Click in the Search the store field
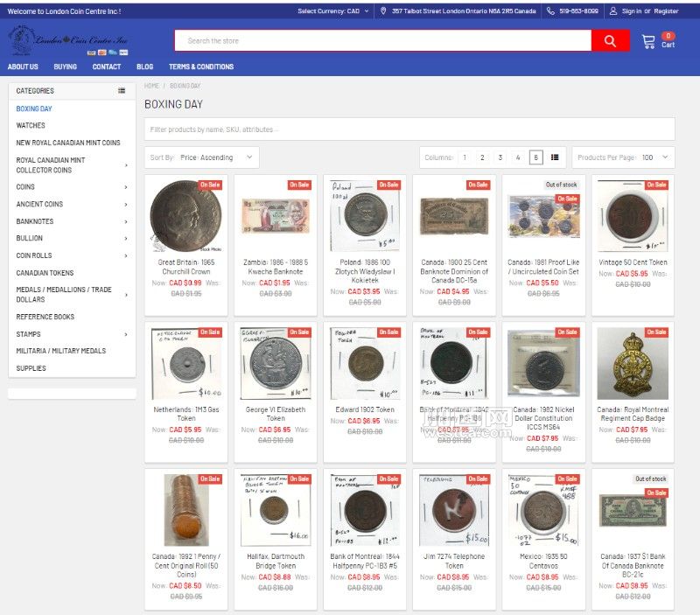Screen dimensions: 700x615 pos(383,41)
